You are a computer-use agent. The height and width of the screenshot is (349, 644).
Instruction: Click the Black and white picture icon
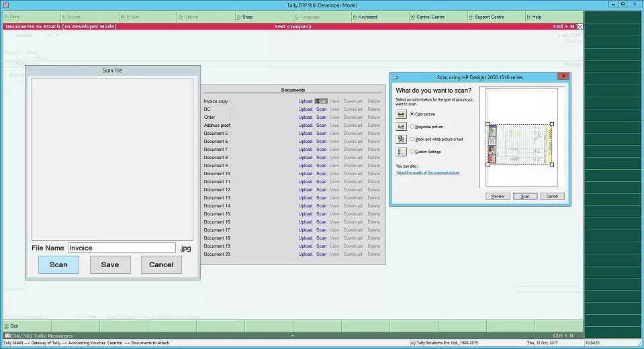[x=401, y=139]
